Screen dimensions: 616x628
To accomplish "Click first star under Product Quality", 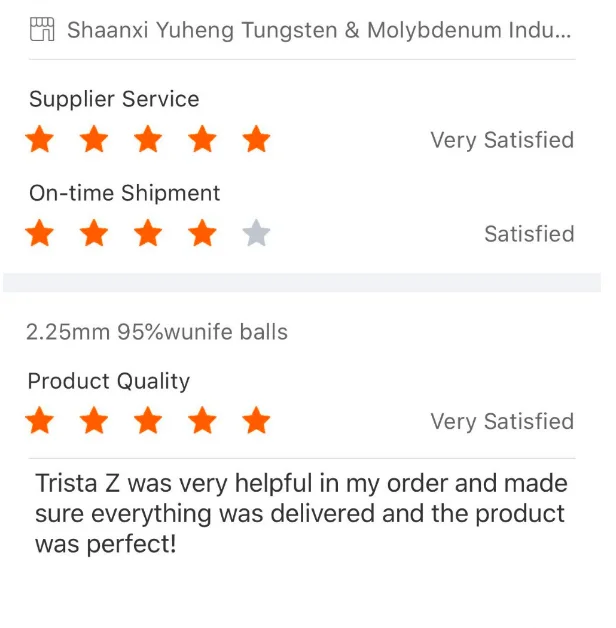I will tap(39, 421).
